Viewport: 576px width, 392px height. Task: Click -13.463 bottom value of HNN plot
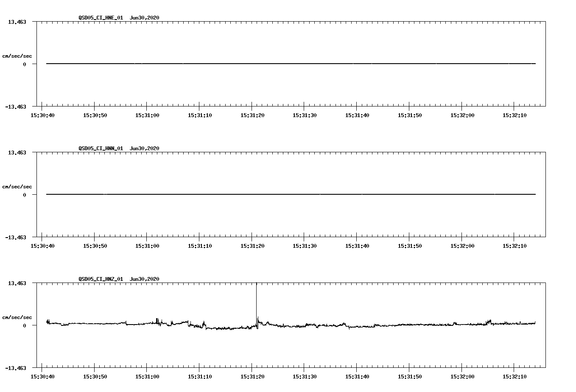[x=16, y=238]
